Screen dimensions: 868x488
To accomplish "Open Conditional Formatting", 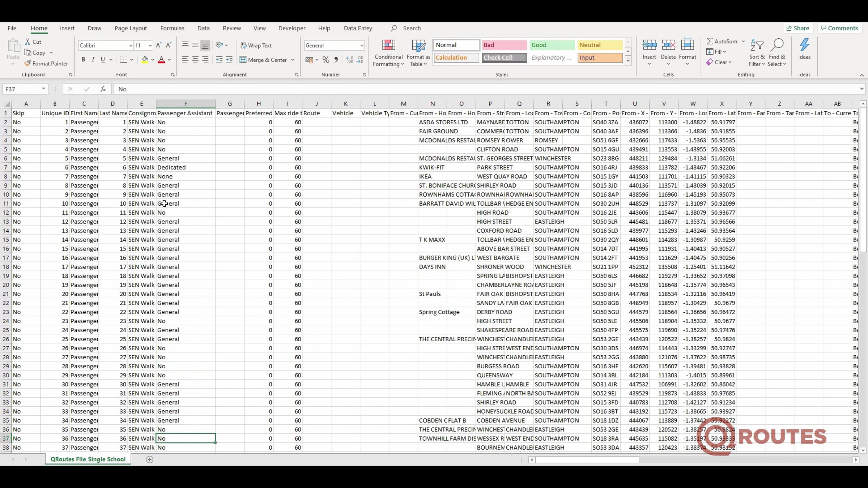I will pyautogui.click(x=388, y=53).
